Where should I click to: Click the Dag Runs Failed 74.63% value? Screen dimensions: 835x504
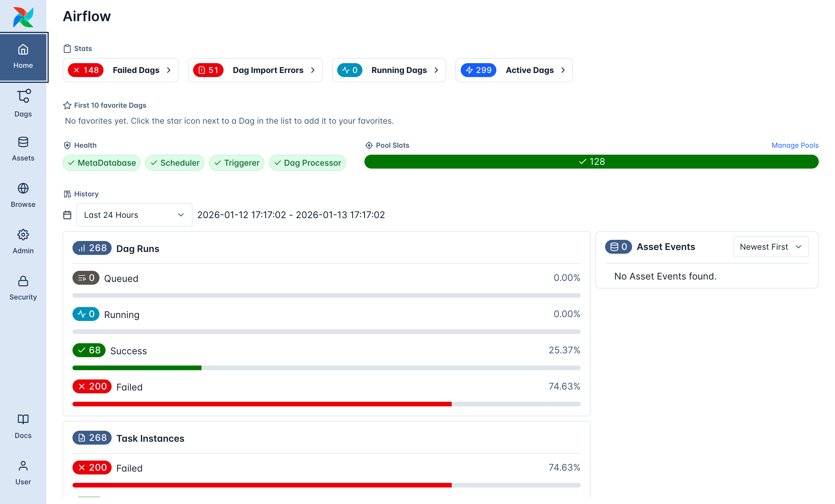[564, 387]
